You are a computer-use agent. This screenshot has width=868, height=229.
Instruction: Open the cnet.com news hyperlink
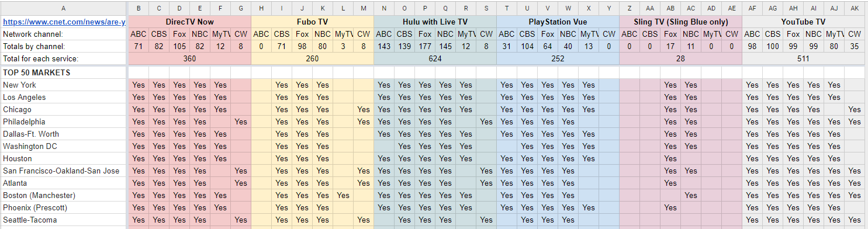click(64, 22)
